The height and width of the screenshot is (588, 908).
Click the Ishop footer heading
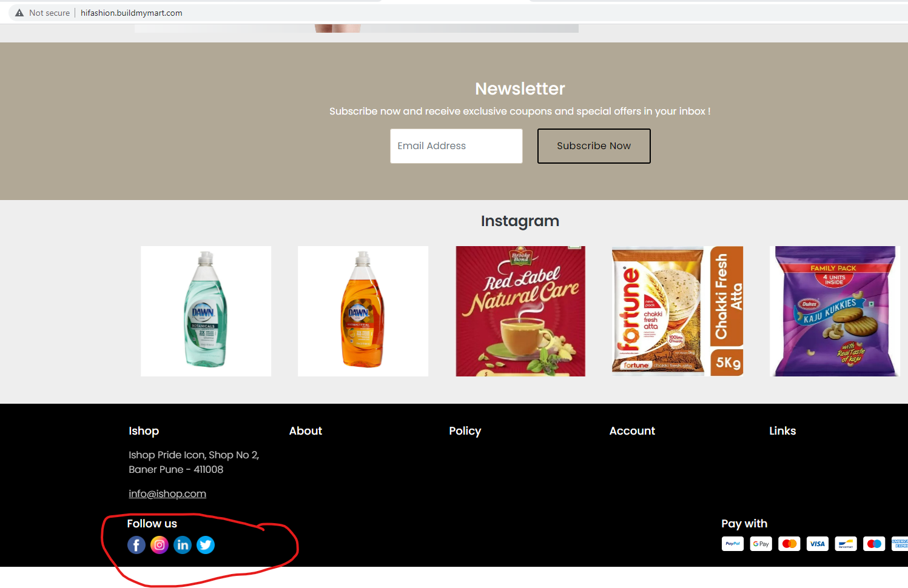(x=144, y=431)
